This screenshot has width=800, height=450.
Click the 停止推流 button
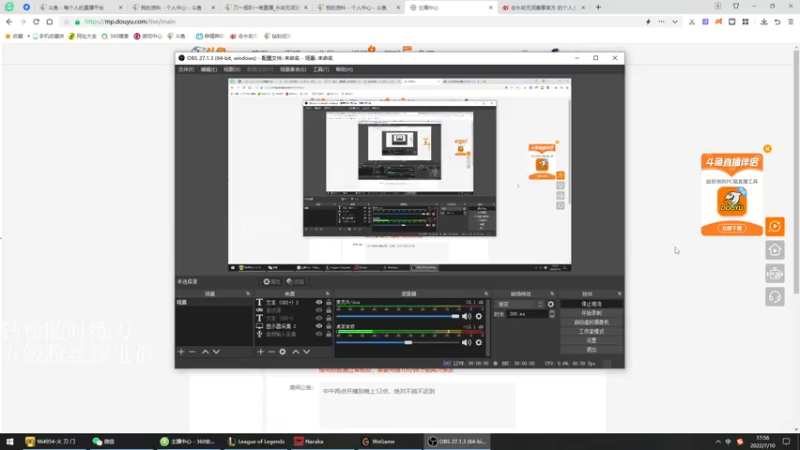(591, 304)
